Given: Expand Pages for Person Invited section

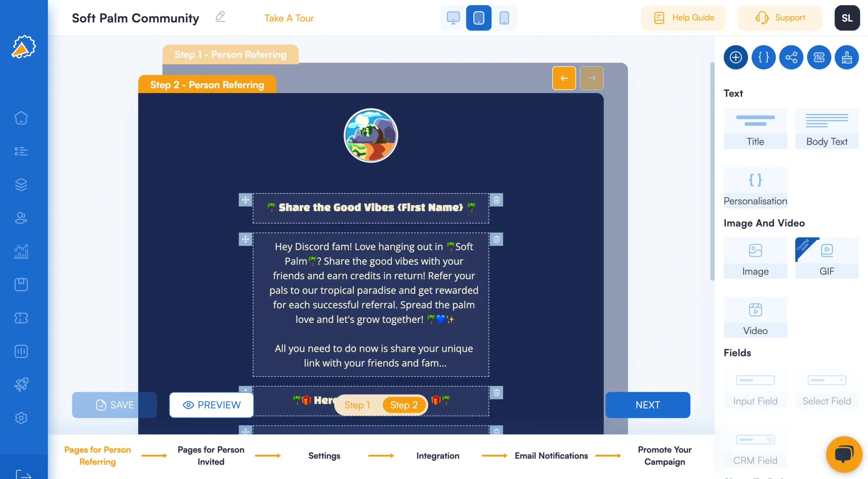Looking at the screenshot, I should 210,456.
